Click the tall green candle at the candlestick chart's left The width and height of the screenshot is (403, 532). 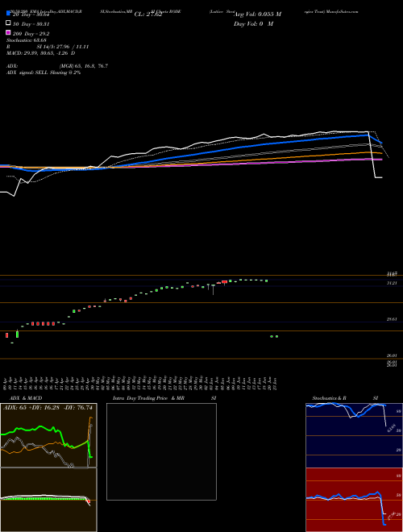(17, 334)
